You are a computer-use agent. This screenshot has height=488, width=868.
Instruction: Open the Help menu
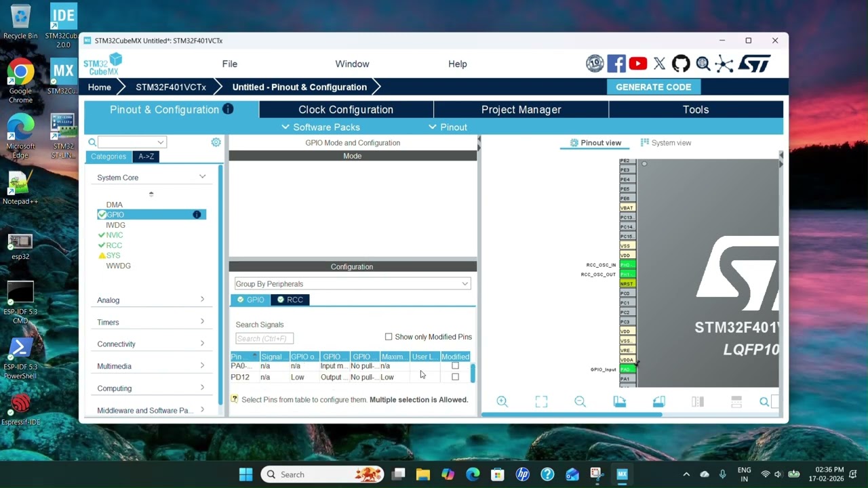pos(458,64)
